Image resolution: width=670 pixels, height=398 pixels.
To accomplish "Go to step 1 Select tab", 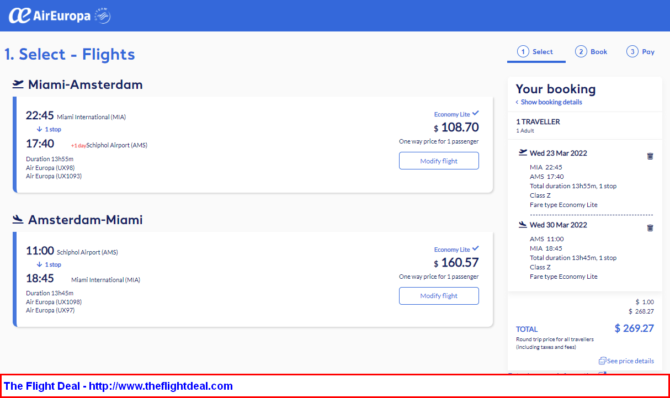I will [536, 52].
